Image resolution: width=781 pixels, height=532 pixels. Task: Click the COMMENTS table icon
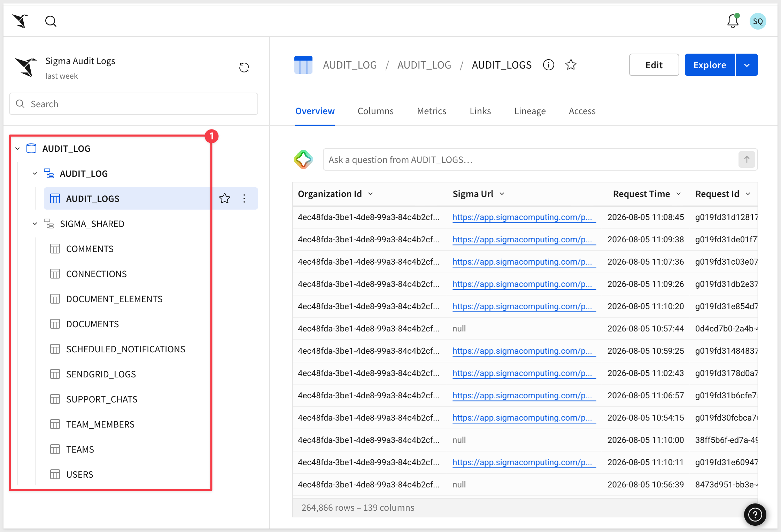tap(55, 249)
